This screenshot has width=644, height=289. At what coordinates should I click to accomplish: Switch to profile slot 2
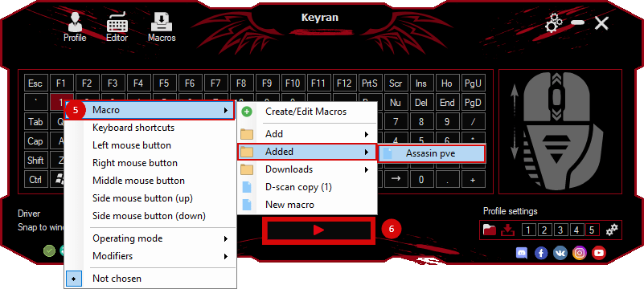pos(544,230)
